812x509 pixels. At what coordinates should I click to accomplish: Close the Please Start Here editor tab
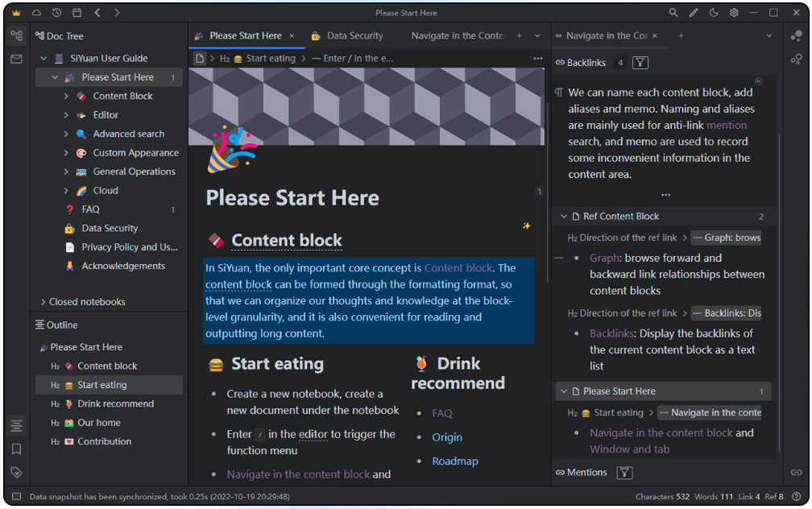tap(292, 35)
